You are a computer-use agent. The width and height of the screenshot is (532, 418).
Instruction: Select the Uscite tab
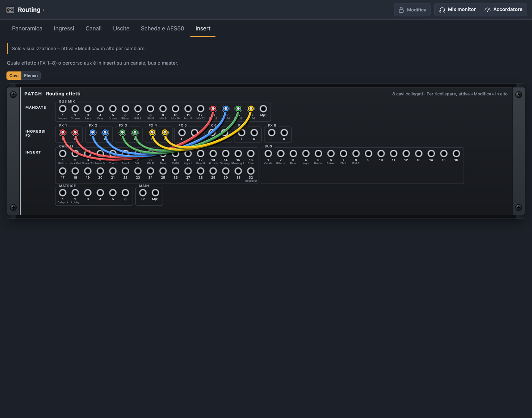pos(121,28)
